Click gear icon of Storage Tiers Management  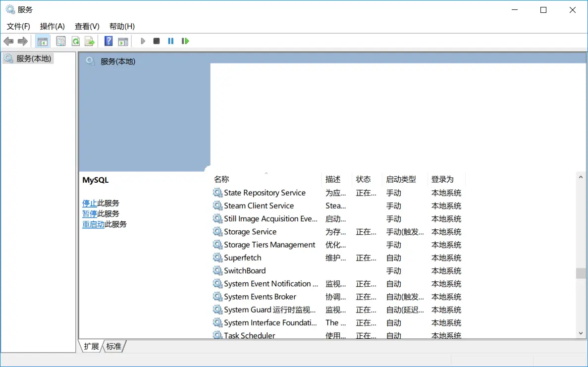click(217, 245)
